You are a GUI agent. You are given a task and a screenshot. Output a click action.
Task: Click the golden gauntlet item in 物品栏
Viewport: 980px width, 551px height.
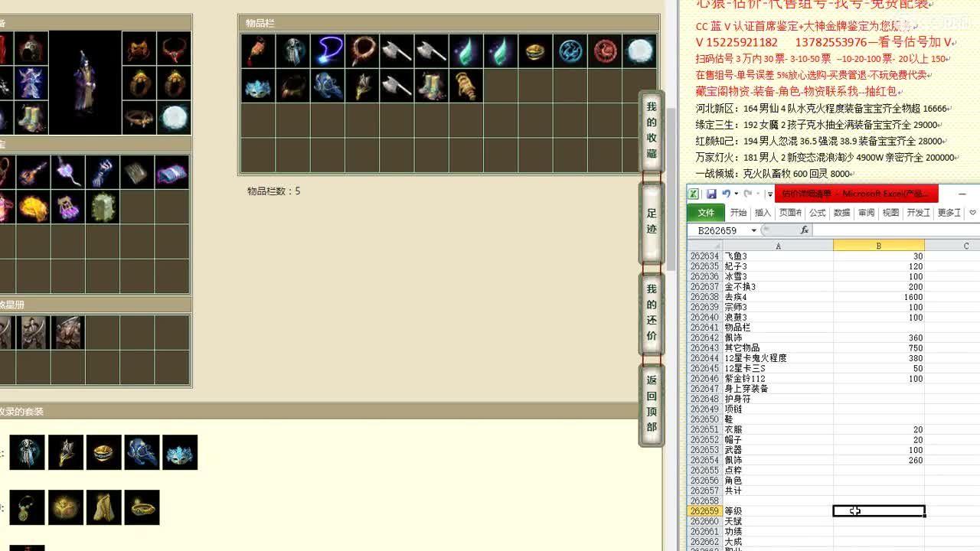tap(466, 85)
